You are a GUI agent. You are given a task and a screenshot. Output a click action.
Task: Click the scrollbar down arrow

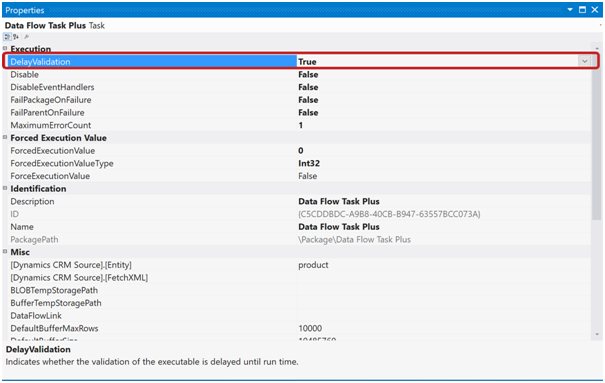pyautogui.click(x=597, y=334)
